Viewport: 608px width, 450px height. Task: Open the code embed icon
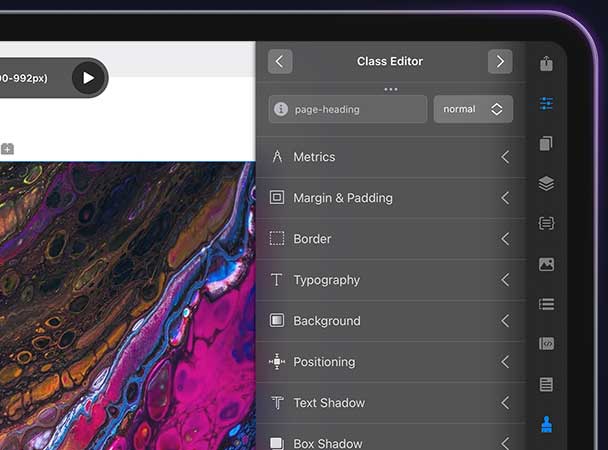pyautogui.click(x=546, y=344)
